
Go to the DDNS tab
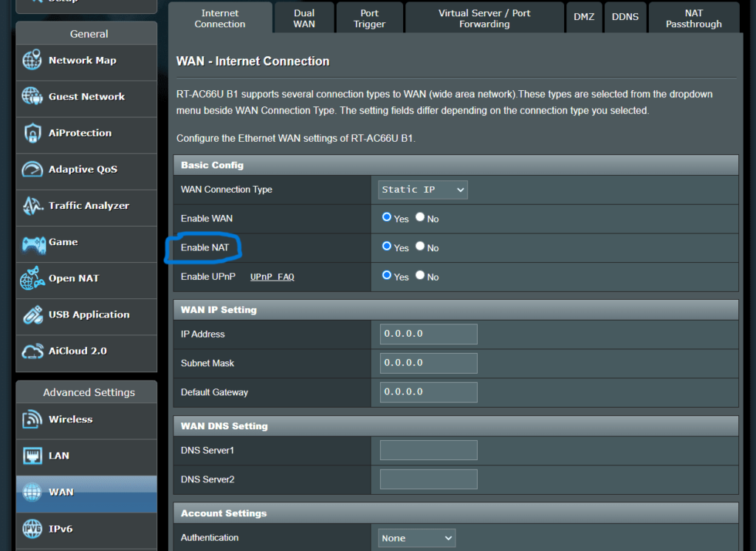pos(625,17)
